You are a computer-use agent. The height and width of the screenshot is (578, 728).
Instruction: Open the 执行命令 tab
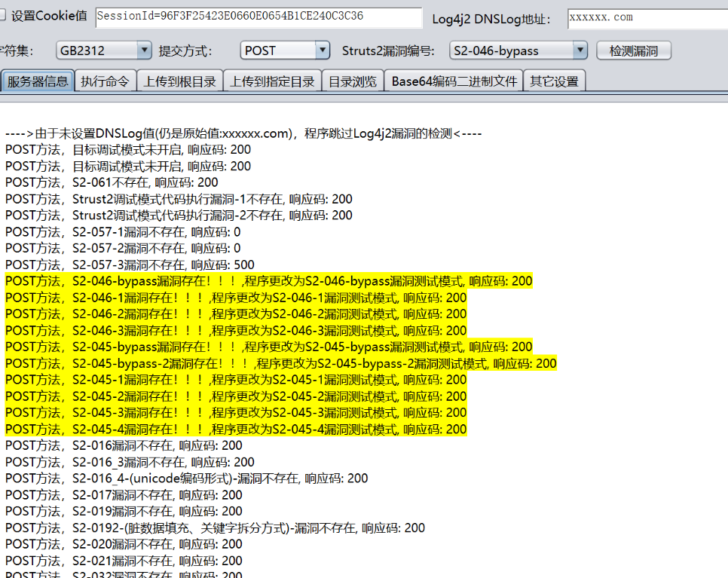(x=105, y=81)
